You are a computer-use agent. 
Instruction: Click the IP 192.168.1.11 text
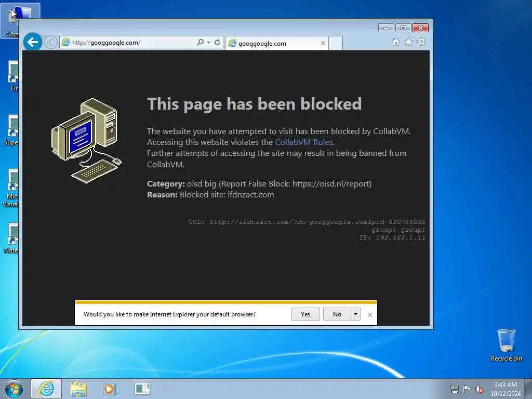pyautogui.click(x=392, y=237)
